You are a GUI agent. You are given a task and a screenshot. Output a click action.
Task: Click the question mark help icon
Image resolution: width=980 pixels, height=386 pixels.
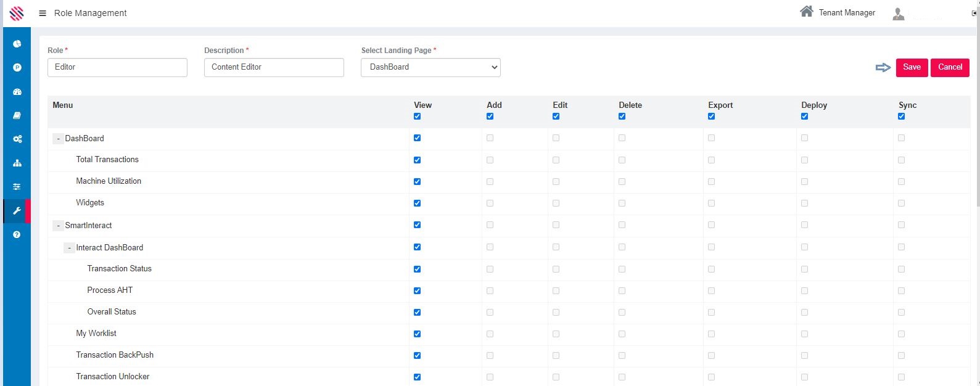click(17, 234)
